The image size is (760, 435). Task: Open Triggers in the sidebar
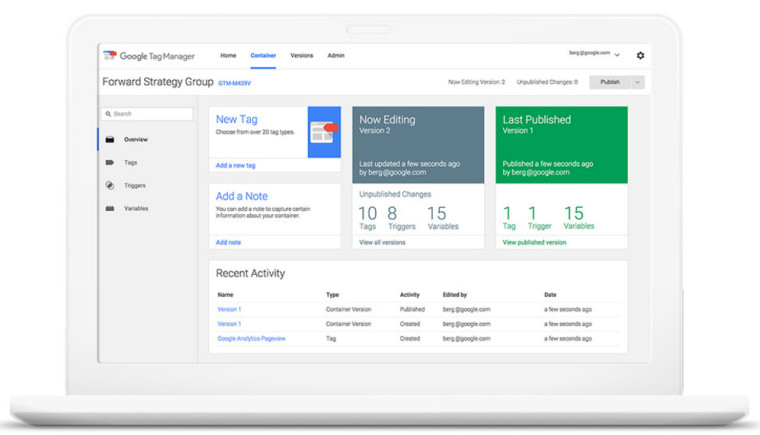click(x=135, y=185)
